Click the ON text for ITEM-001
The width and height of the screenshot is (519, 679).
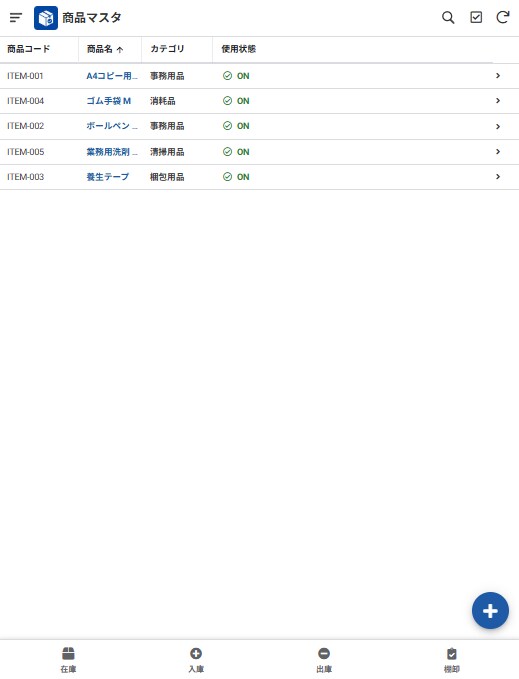[x=243, y=76]
